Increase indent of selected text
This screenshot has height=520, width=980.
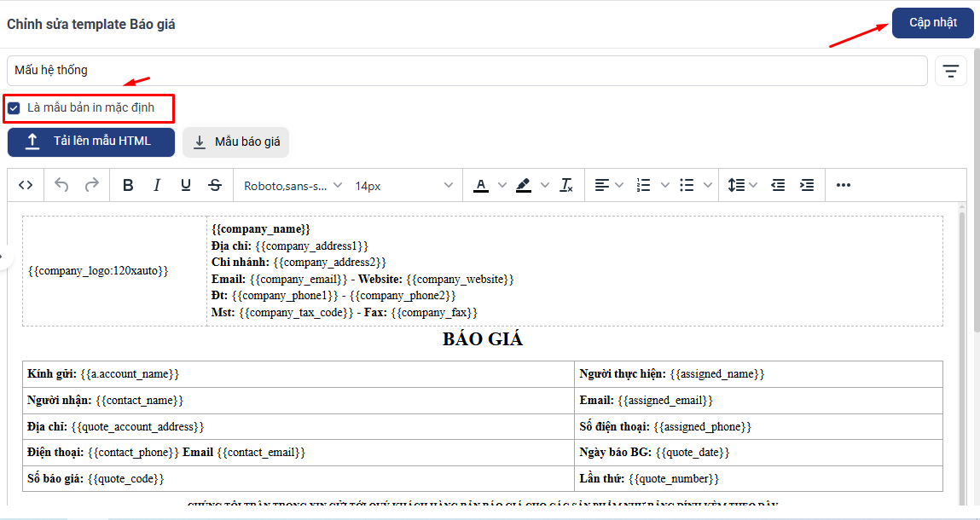[807, 185]
